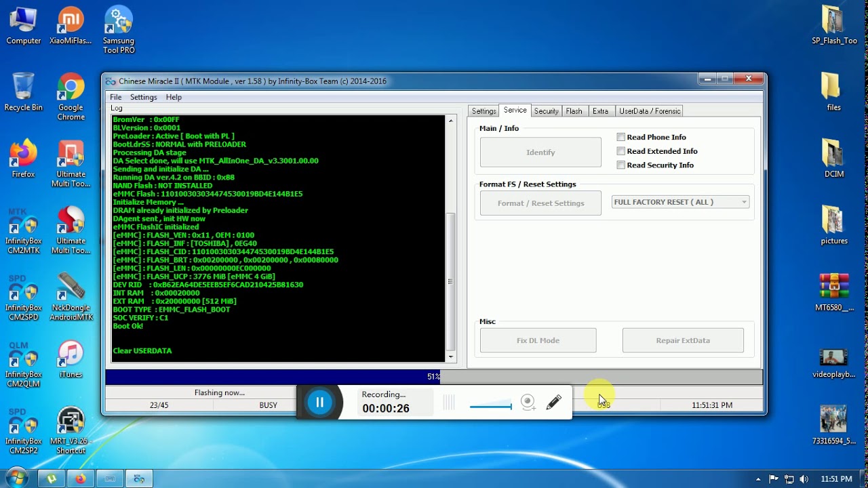This screenshot has height=488, width=868.
Task: Switch to the Extra tab
Action: [600, 111]
